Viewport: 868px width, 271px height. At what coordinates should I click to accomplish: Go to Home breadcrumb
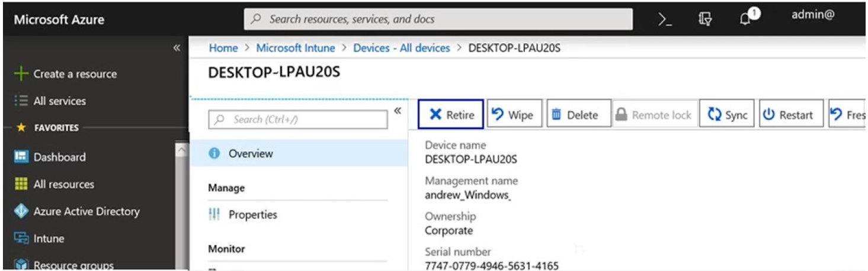click(223, 48)
